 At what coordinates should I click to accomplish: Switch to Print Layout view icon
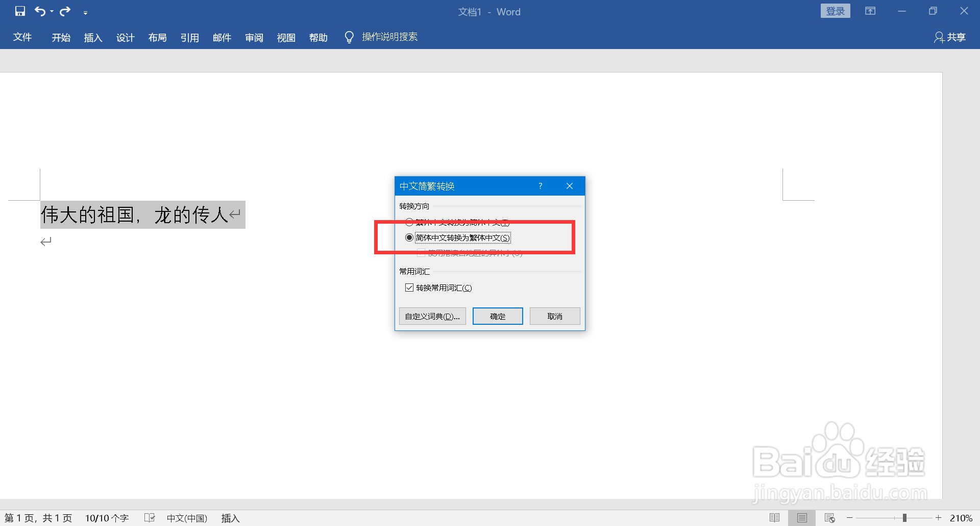802,518
